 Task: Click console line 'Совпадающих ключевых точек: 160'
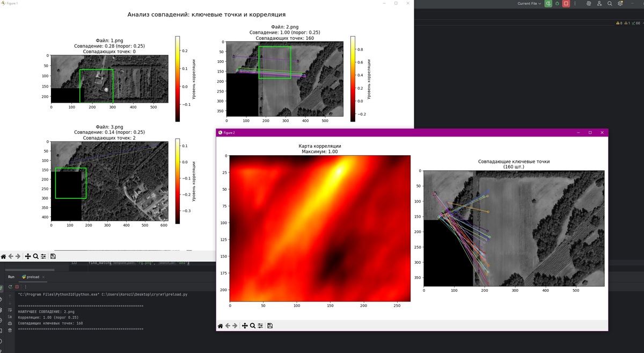click(x=50, y=323)
